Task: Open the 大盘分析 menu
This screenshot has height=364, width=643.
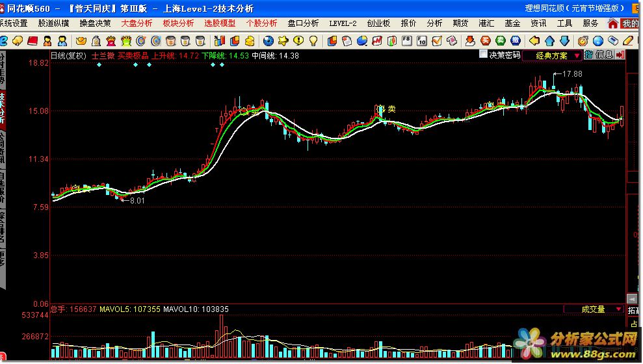Action: 137,23
